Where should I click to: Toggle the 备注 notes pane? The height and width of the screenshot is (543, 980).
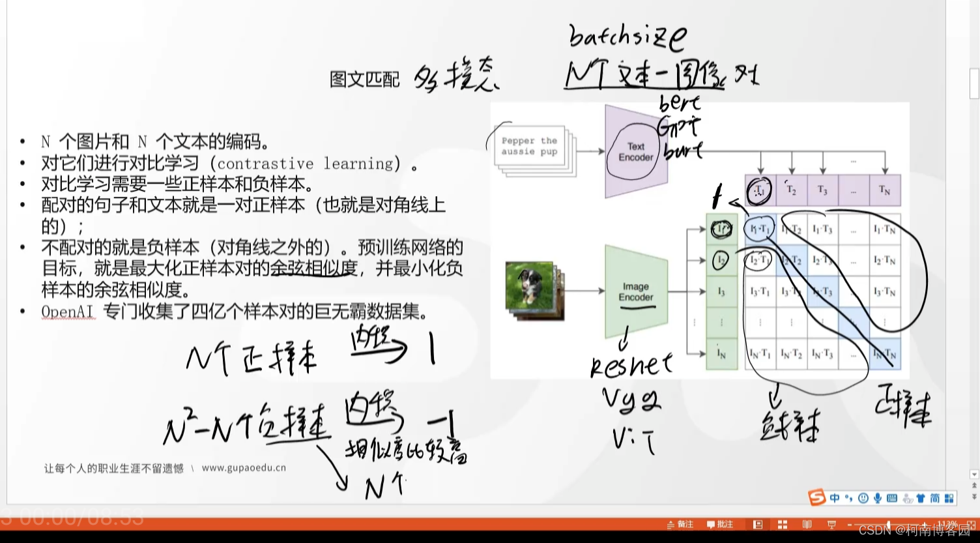pos(680,524)
